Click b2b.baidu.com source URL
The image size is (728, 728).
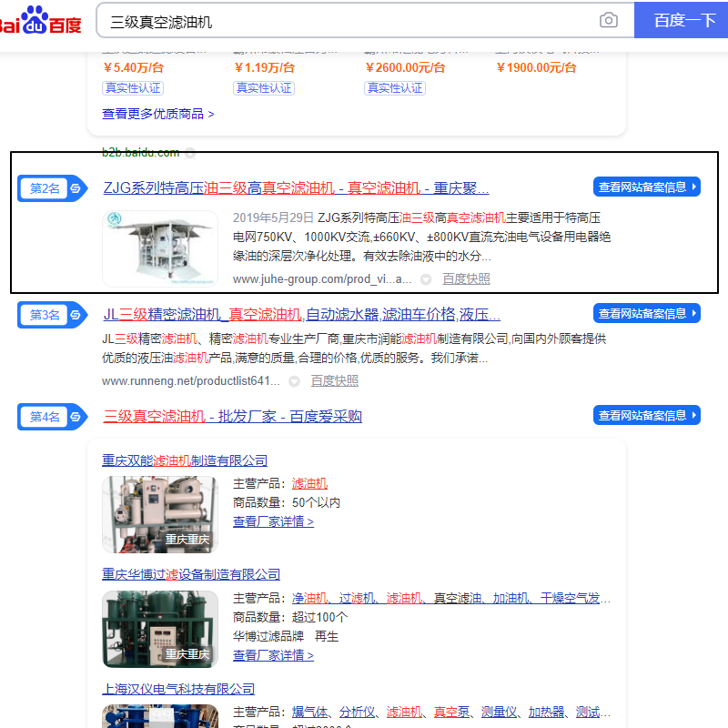[x=141, y=152]
